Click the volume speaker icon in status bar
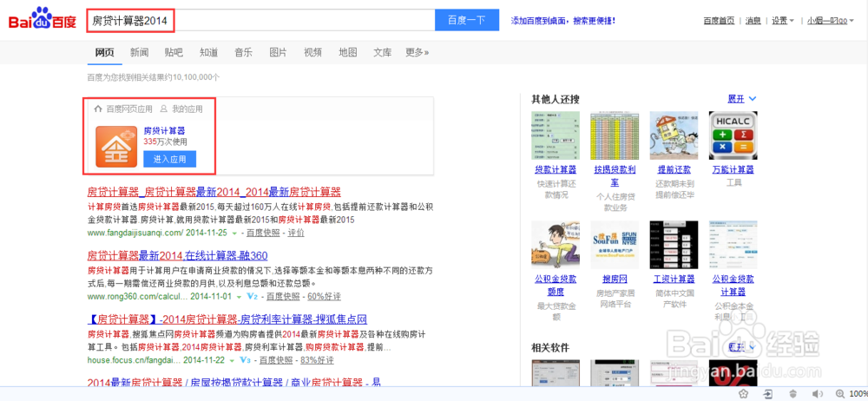Screen dimensions: 868x401 (818, 394)
